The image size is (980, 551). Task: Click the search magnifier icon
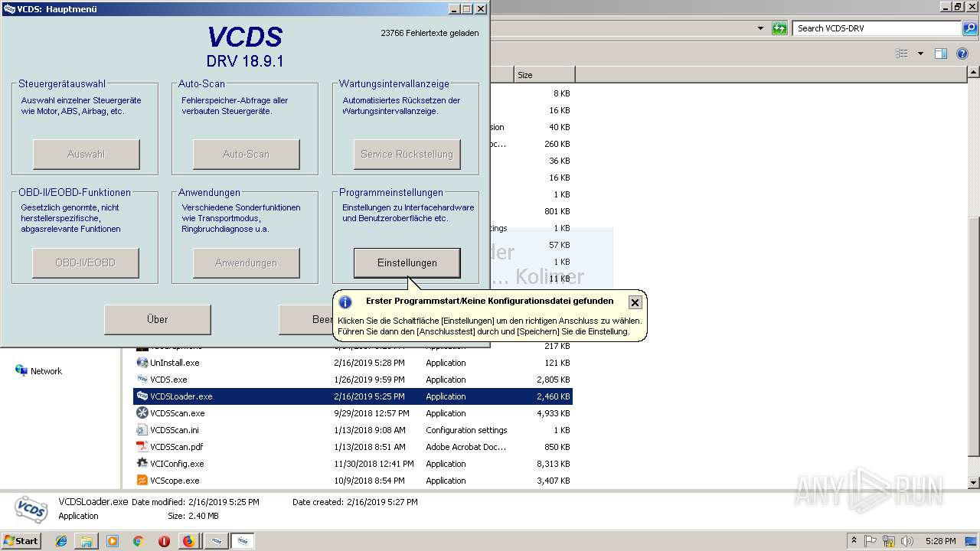pyautogui.click(x=969, y=28)
